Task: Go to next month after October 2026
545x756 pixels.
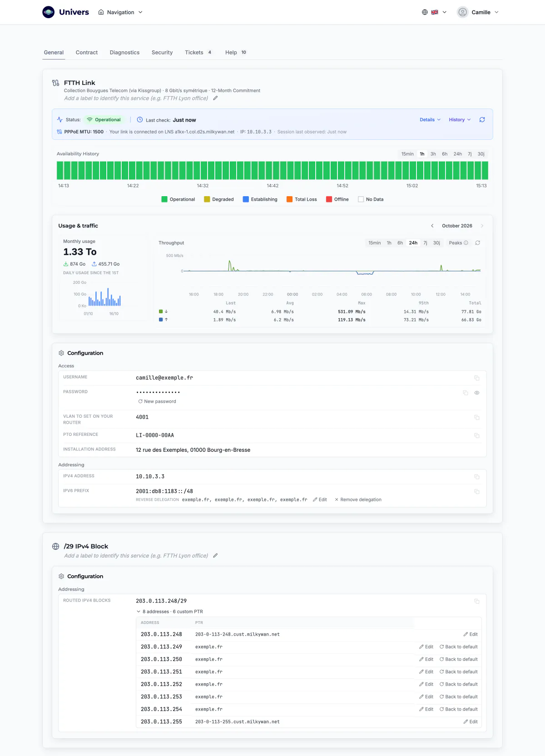Action: (482, 226)
